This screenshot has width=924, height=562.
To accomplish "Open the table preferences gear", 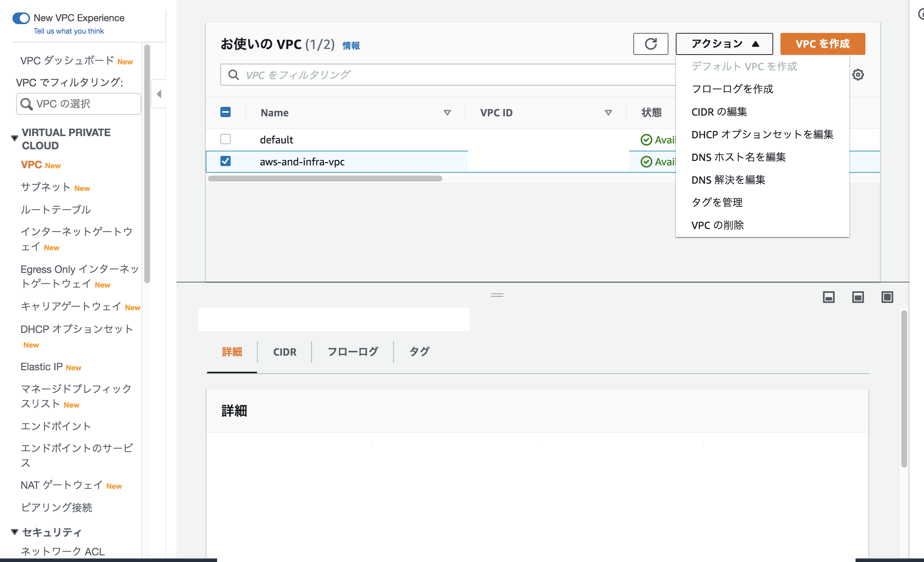I will pos(858,74).
